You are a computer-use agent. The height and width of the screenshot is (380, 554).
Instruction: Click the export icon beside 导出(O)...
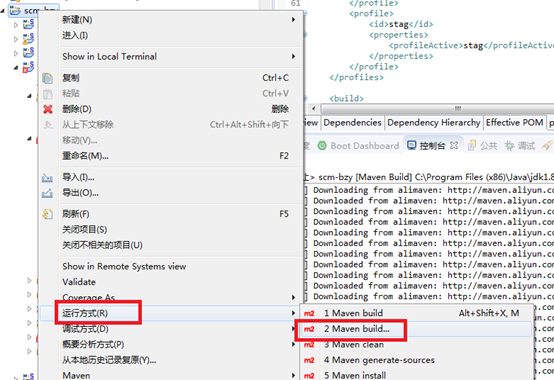click(x=47, y=193)
